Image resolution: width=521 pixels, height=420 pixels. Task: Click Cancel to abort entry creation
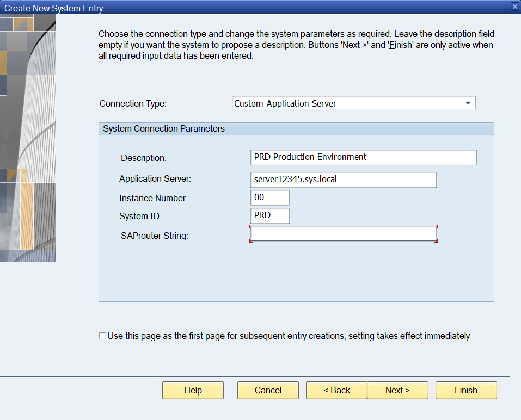[x=268, y=390]
